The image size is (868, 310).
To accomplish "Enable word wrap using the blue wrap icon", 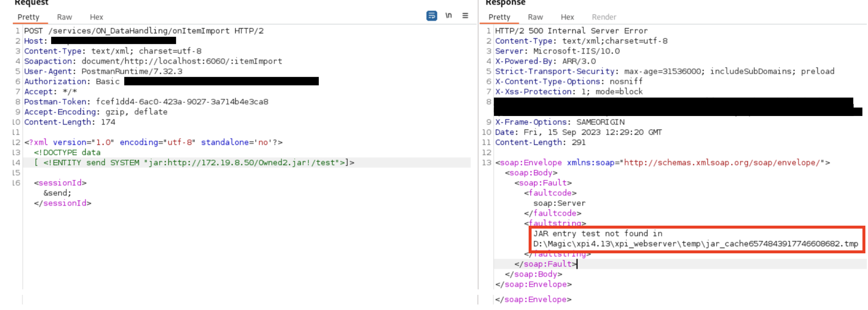I will [x=432, y=16].
